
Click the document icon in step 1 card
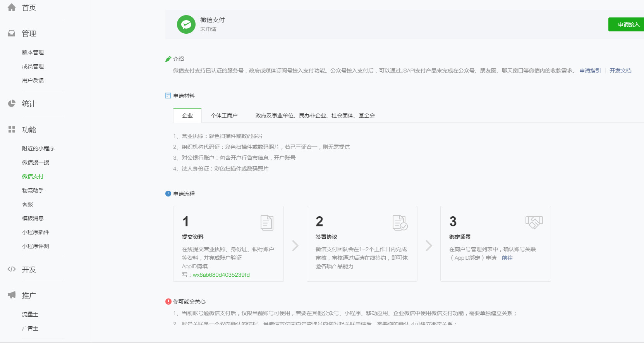tap(267, 223)
